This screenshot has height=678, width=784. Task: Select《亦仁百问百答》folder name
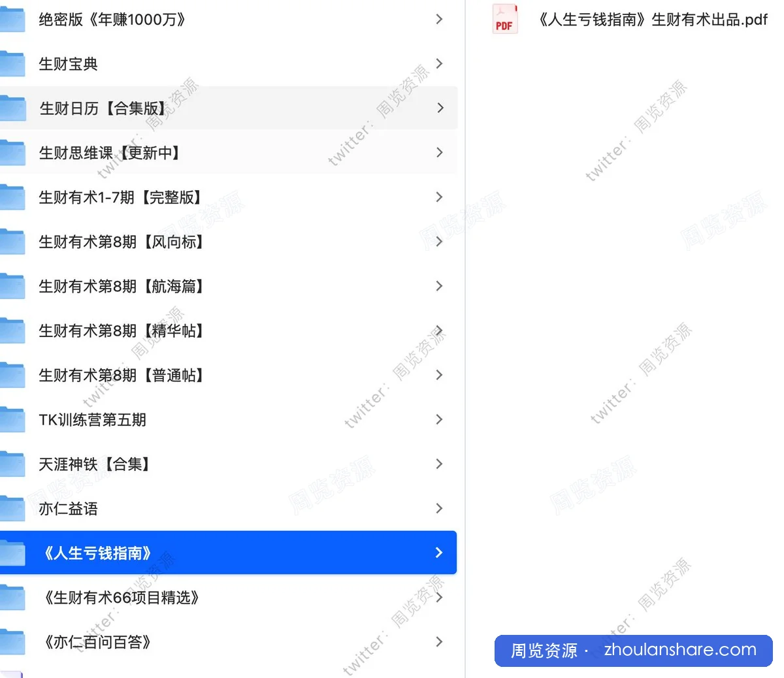point(98,642)
